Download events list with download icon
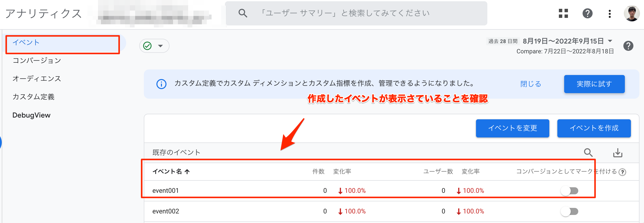The height and width of the screenshot is (223, 644). pos(618,153)
